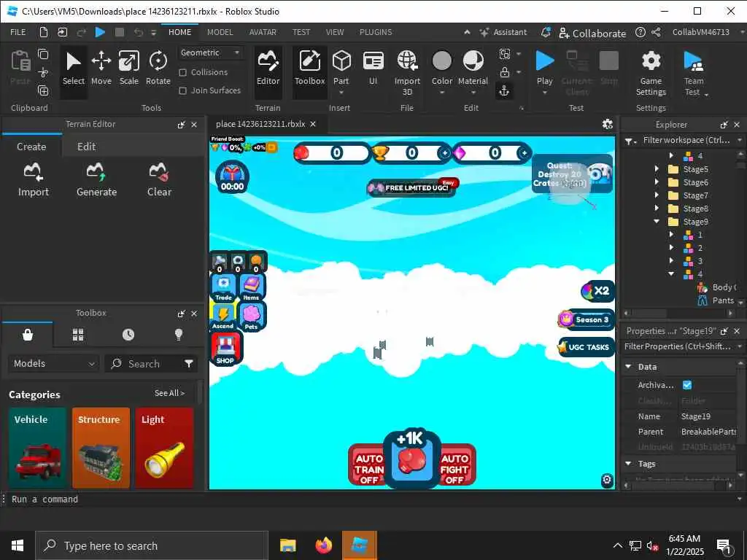Open the FILE menu
The width and height of the screenshot is (747, 560).
[18, 32]
